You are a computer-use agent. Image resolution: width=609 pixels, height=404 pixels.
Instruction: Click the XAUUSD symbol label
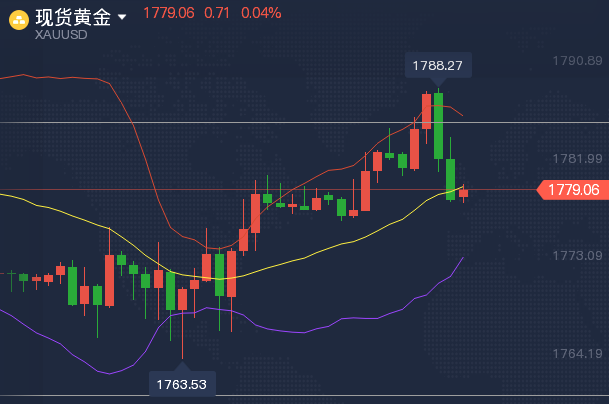tap(61, 35)
